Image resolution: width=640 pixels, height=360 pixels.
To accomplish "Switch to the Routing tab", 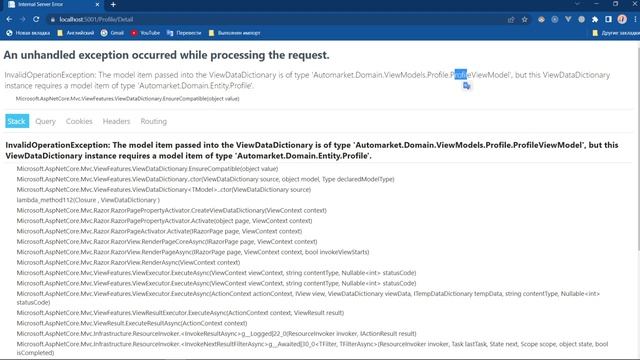I will tap(153, 121).
